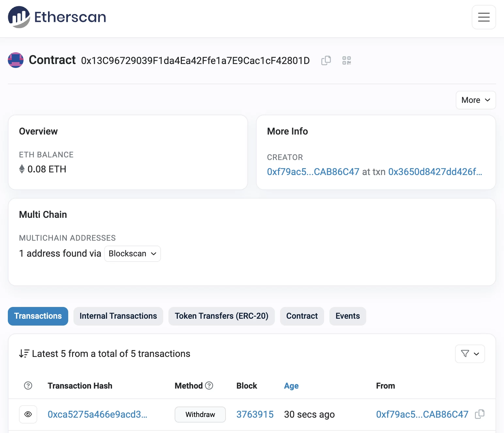Click the Method column header label
Viewport: 504px width, 433px height.
point(189,386)
